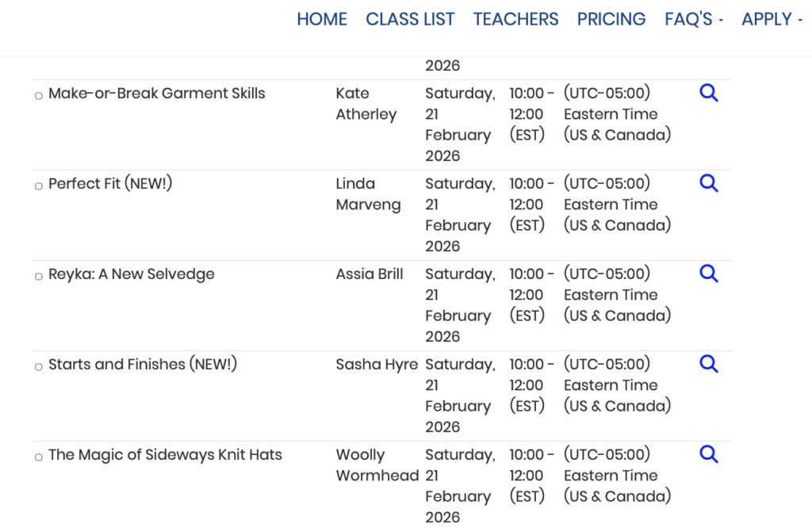Select Reyka: A New Selvedge radio button
Image resolution: width=812 pixels, height=528 pixels.
[x=38, y=276]
